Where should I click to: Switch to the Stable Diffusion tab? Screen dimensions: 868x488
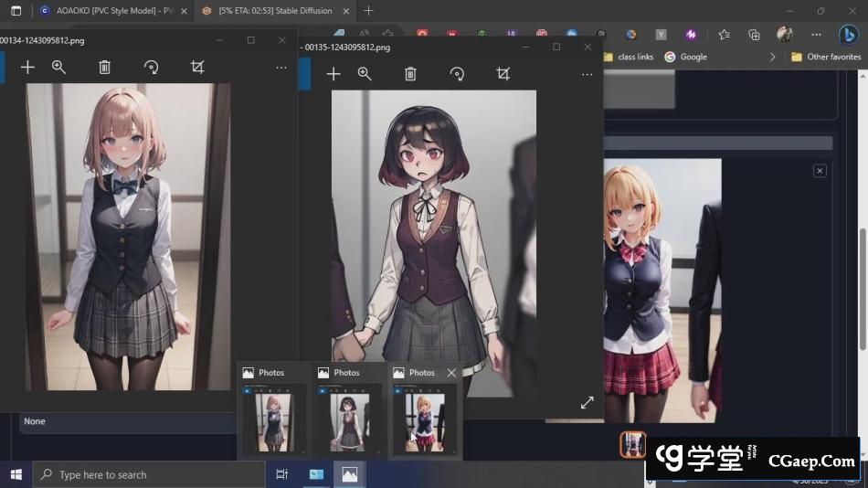[269, 11]
